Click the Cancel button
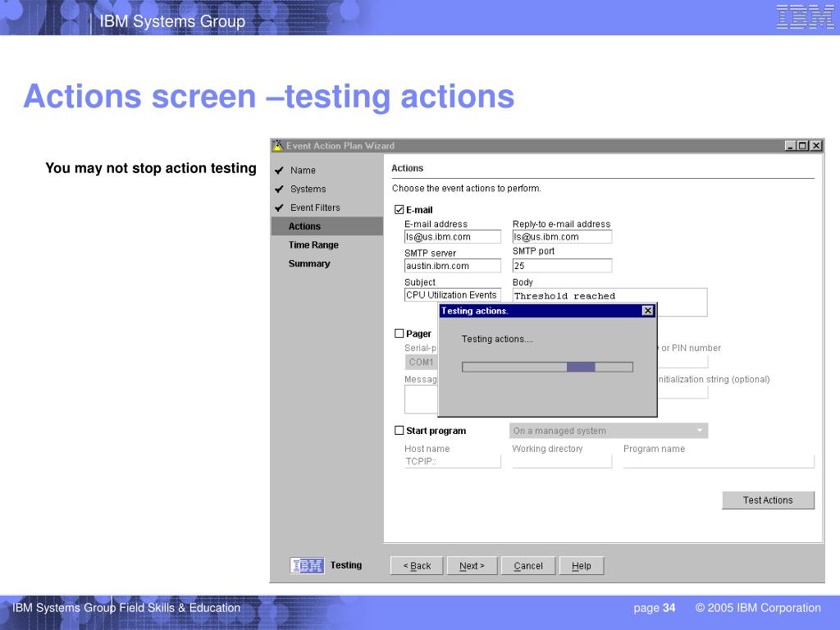Screen dimensions: 840x630 tap(528, 566)
